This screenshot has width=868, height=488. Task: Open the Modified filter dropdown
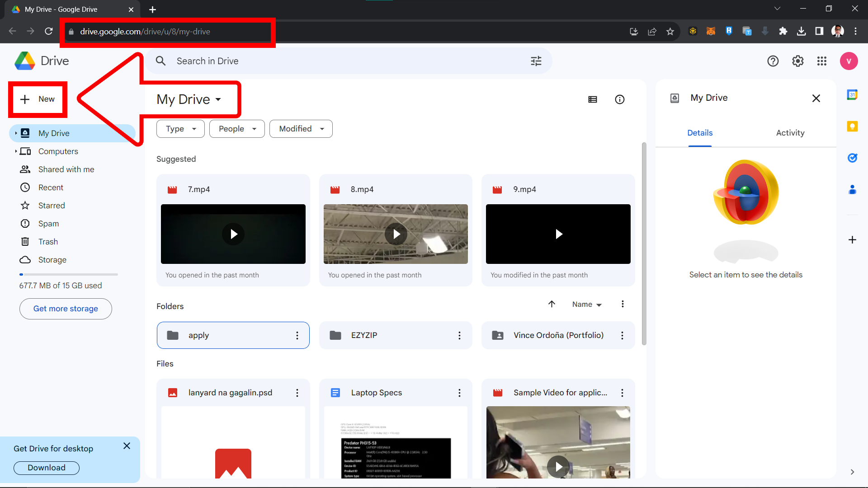(x=301, y=128)
